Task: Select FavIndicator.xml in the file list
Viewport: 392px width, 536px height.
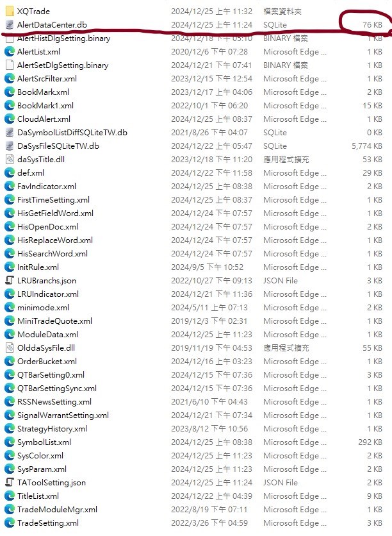Action: pyautogui.click(x=47, y=187)
